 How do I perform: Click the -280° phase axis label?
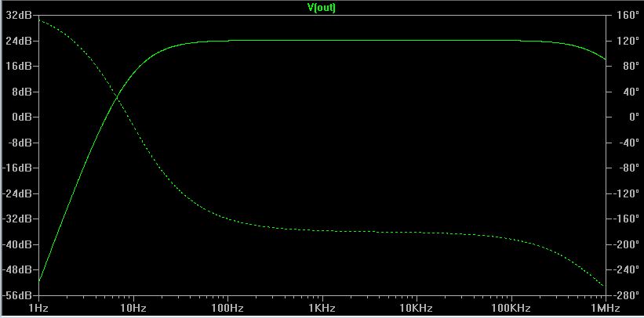pos(627,295)
